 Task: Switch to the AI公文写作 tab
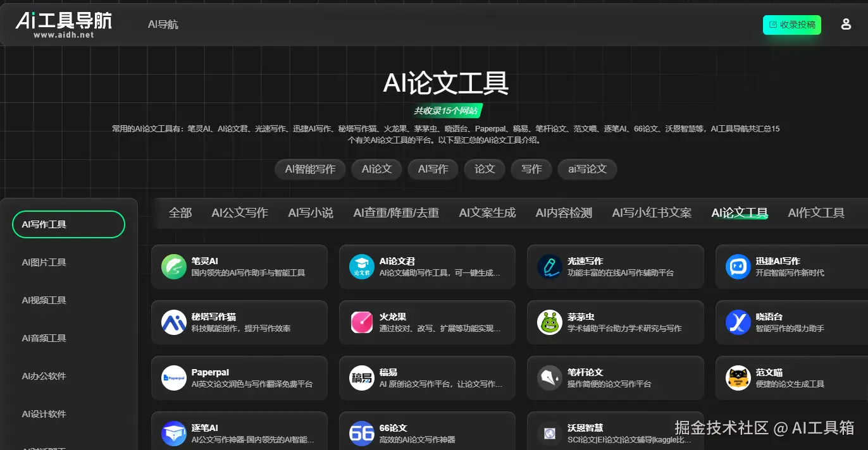[240, 213]
